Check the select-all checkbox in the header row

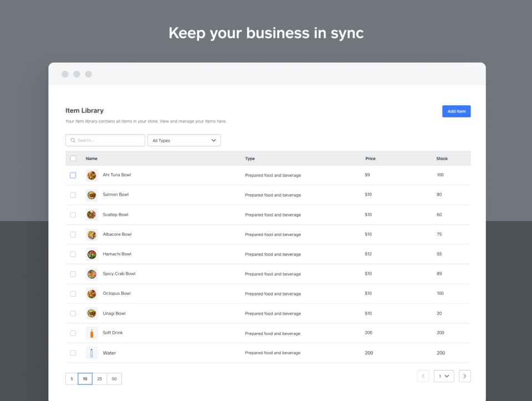click(x=73, y=158)
